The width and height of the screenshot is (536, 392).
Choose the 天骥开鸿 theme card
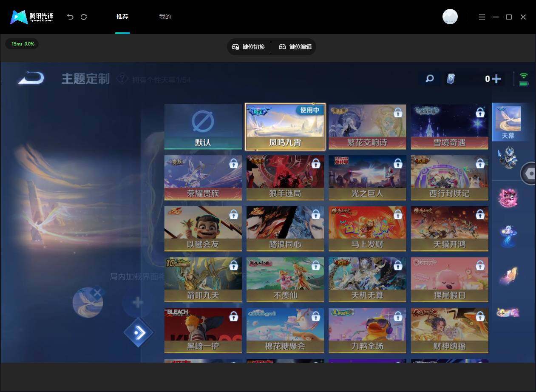click(449, 229)
